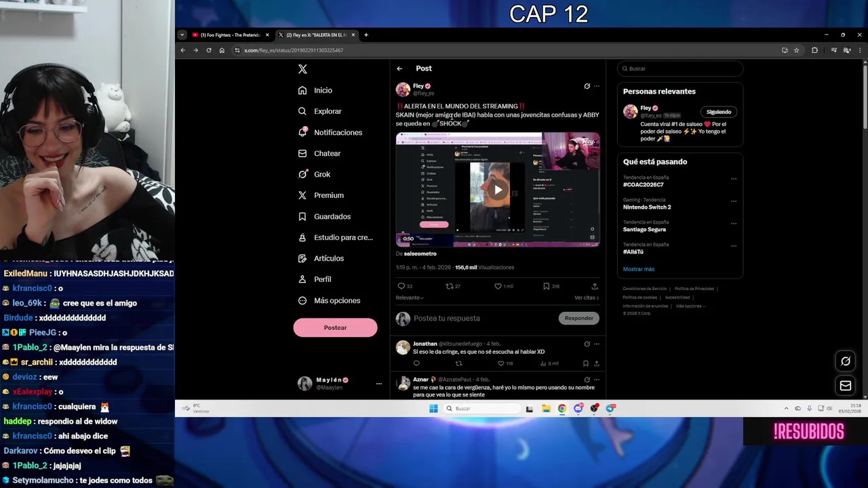
Task: Click the reply icon with 33 replies
Action: tap(401, 286)
